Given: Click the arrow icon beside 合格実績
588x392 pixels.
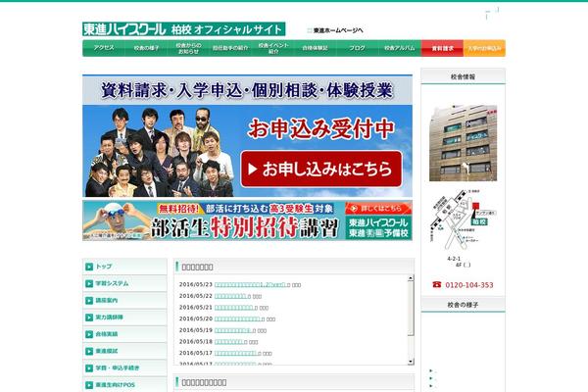Looking at the screenshot, I should 89,334.
